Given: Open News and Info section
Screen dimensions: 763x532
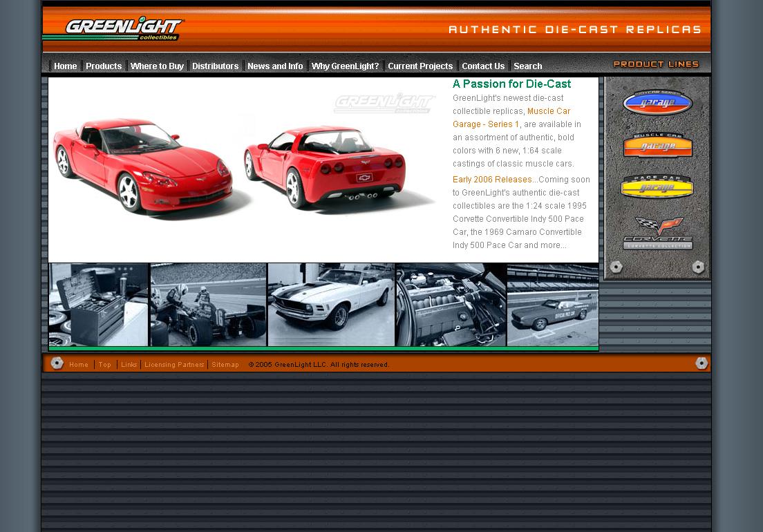Looking at the screenshot, I should [x=275, y=66].
